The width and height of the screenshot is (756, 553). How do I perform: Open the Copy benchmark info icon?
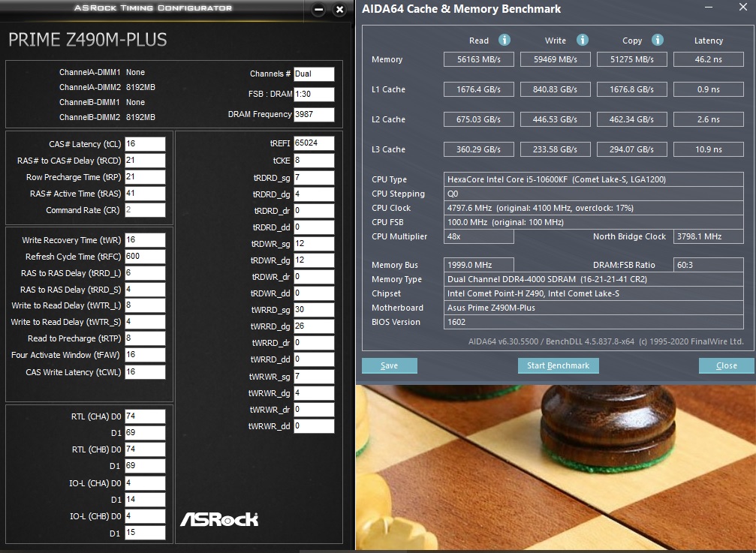(x=658, y=40)
